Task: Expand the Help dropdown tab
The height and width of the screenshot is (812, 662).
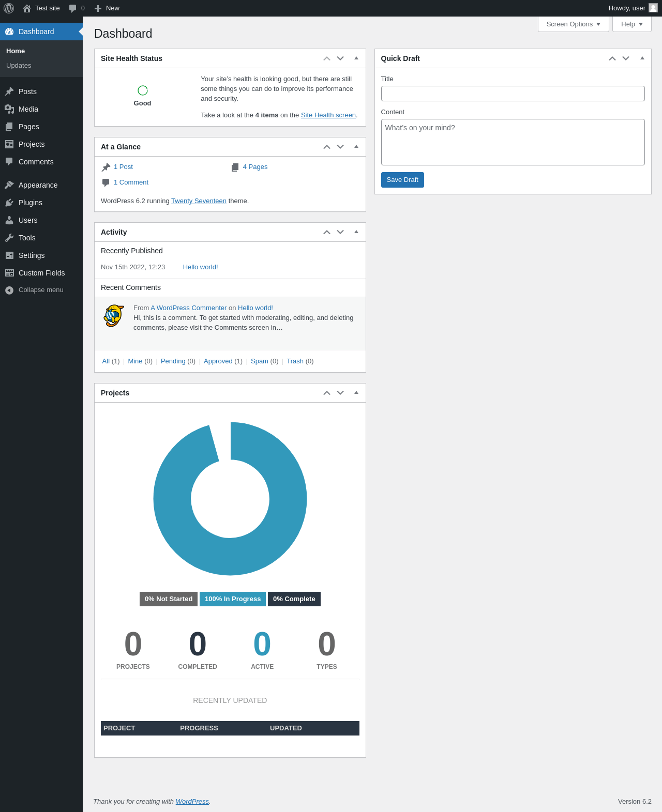Action: [x=632, y=24]
